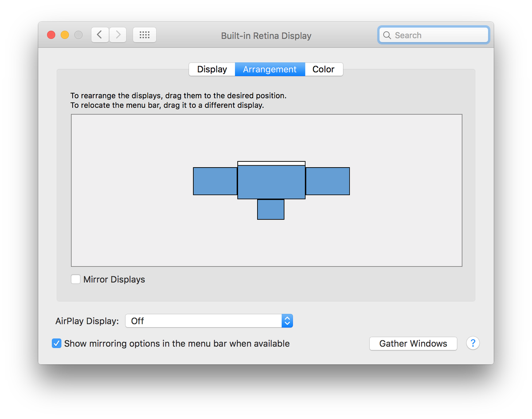This screenshot has height=419, width=532.
Task: Click the white menu bar strip on center display
Action: click(271, 163)
